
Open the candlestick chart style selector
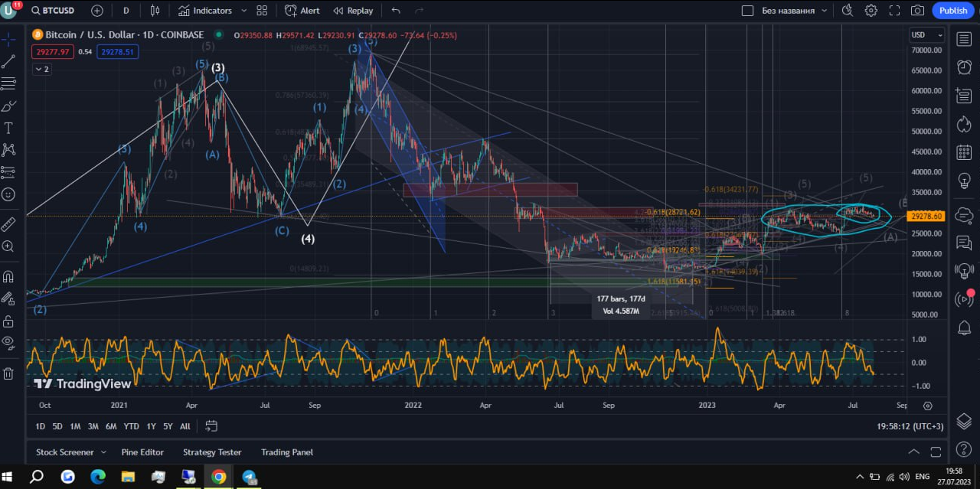[155, 11]
